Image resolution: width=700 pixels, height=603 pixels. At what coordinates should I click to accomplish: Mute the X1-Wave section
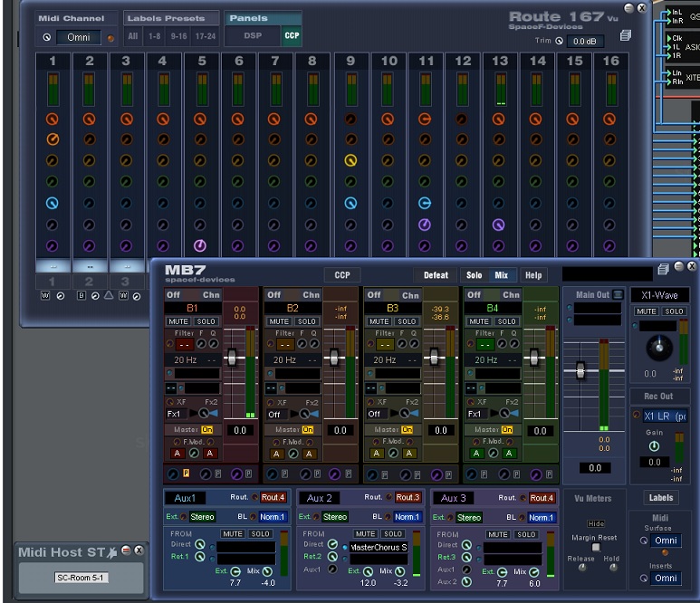pyautogui.click(x=646, y=311)
